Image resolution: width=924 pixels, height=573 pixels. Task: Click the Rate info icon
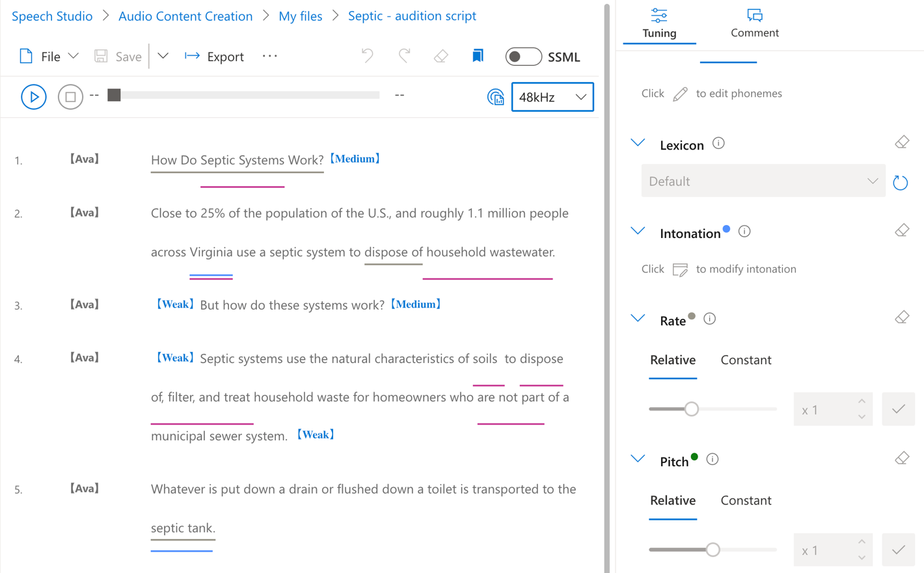click(710, 319)
